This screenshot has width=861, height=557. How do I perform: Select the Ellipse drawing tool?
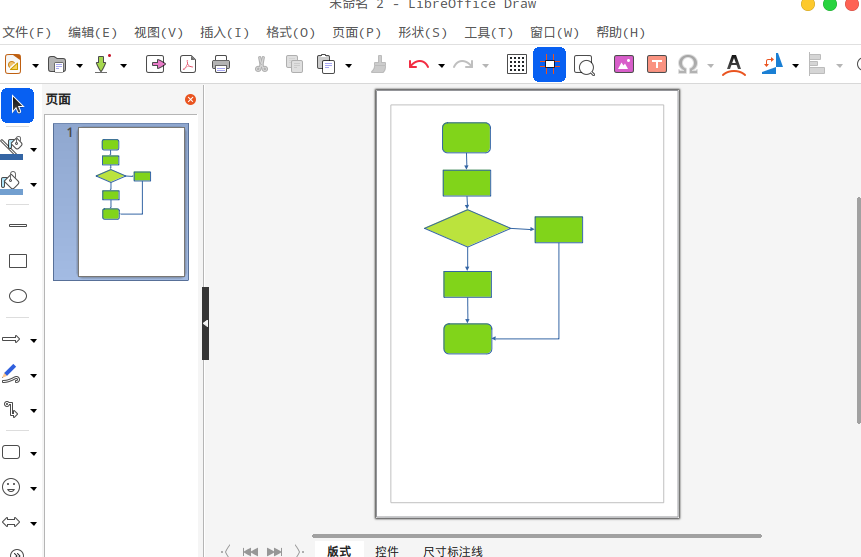click(x=17, y=296)
